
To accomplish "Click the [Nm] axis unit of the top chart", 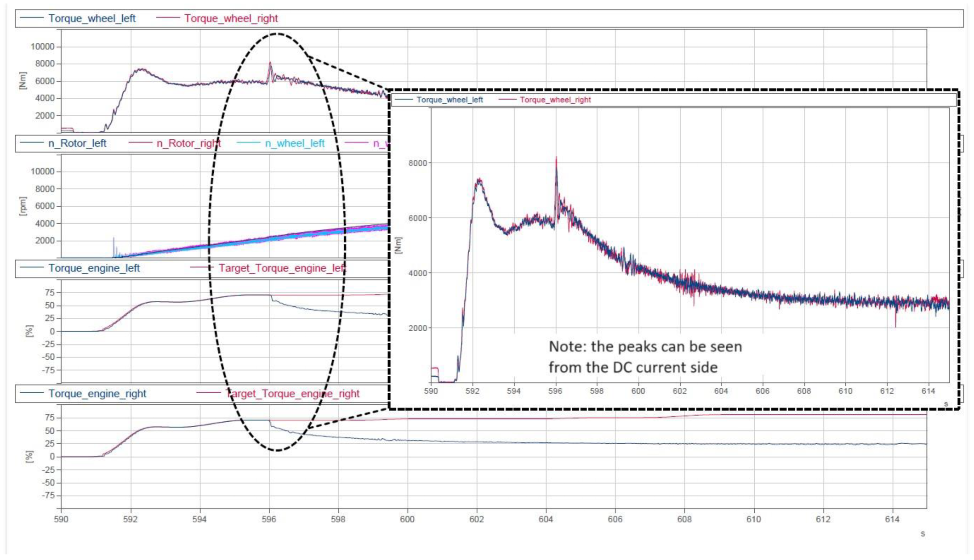I will click(23, 80).
